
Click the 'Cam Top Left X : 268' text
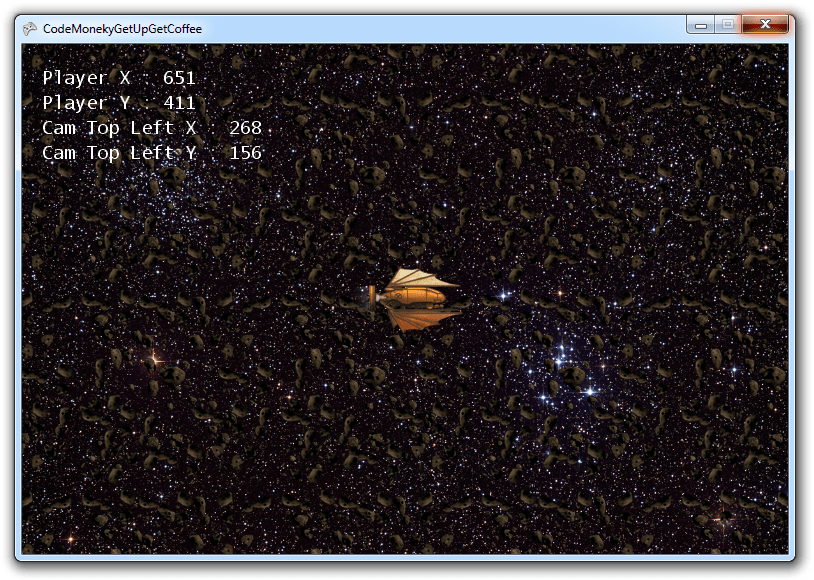[x=152, y=128]
